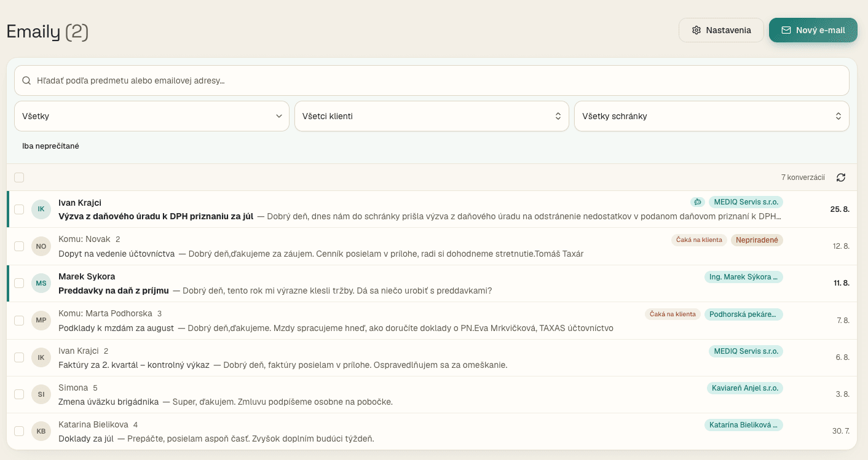
Task: Open the email Výzva z daňového úradu k DPH priznaniu
Action: tap(432, 209)
